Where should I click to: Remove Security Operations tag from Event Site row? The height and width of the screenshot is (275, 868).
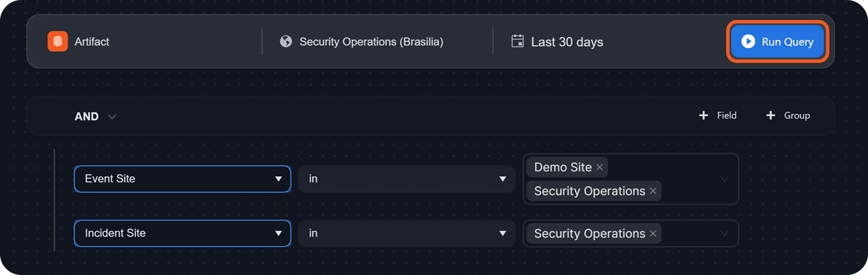coord(653,191)
